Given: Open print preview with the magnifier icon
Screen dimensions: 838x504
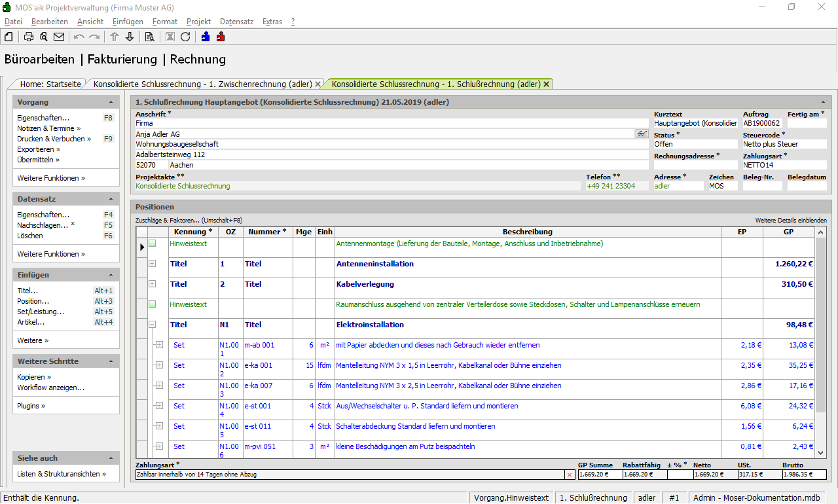Looking at the screenshot, I should coord(44,37).
